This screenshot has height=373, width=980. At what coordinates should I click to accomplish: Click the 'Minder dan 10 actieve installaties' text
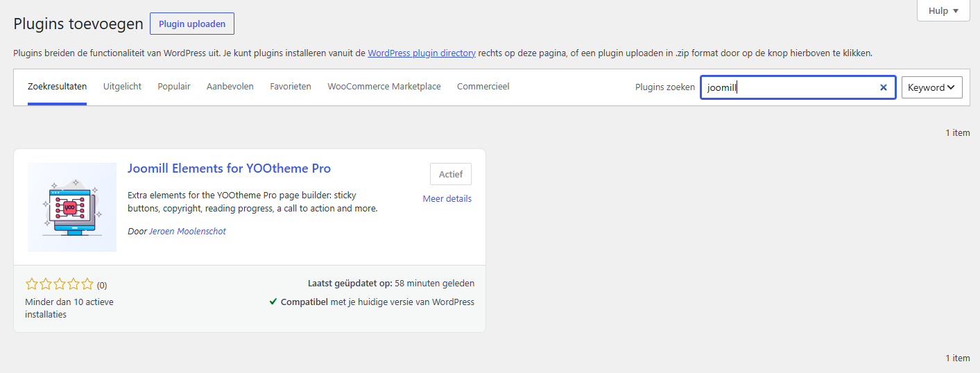click(x=69, y=309)
